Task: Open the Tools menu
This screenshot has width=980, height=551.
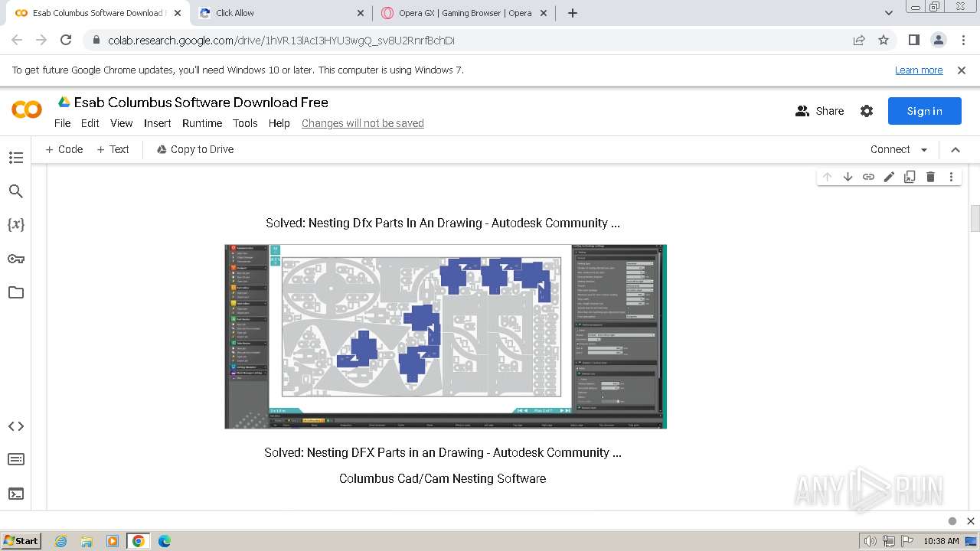Action: pos(245,123)
